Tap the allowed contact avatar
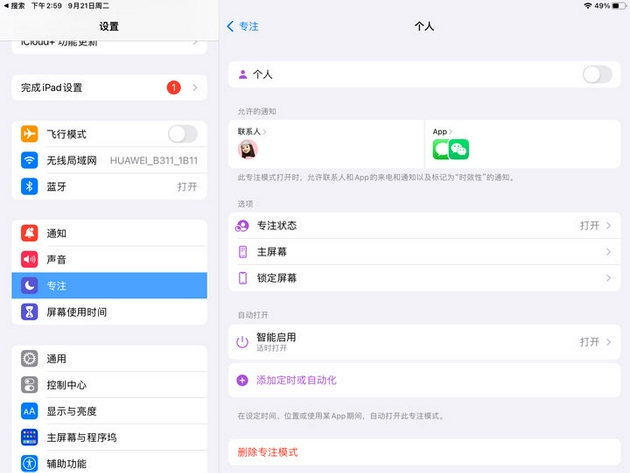This screenshot has height=473, width=630. [x=248, y=149]
